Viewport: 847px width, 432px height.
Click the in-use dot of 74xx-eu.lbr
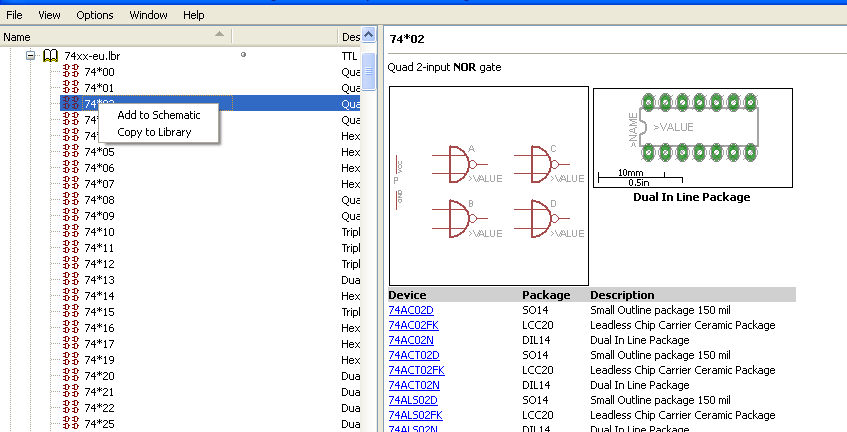pyautogui.click(x=244, y=55)
